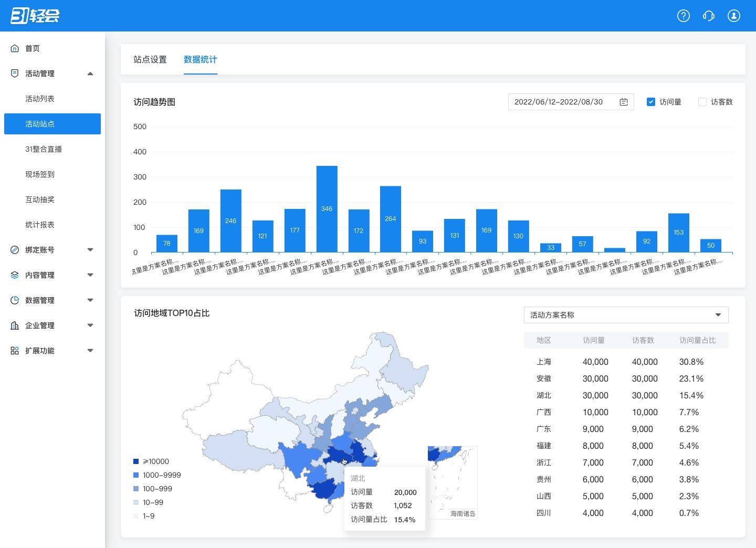Click the 活动管理 sidebar icon
This screenshot has width=756, height=548.
coord(15,73)
